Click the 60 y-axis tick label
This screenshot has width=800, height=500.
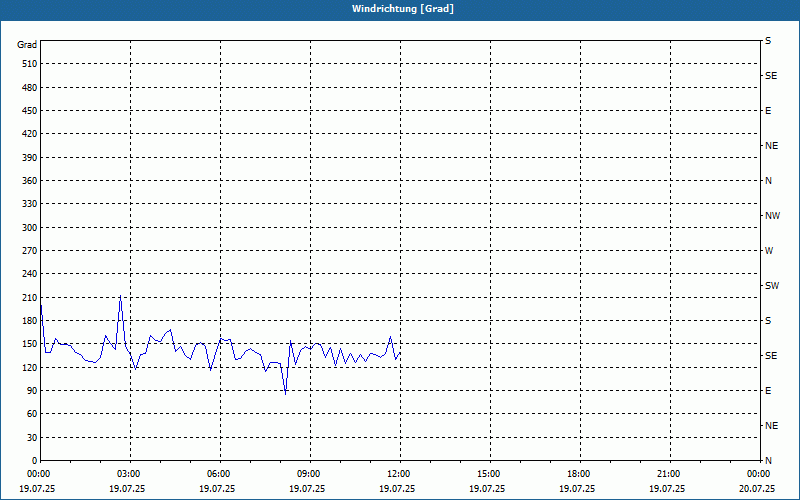[32, 414]
